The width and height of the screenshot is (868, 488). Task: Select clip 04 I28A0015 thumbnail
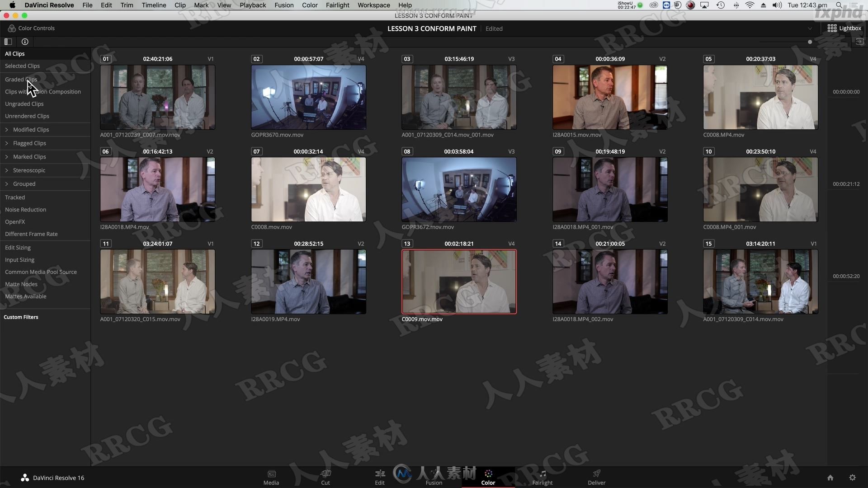610,97
